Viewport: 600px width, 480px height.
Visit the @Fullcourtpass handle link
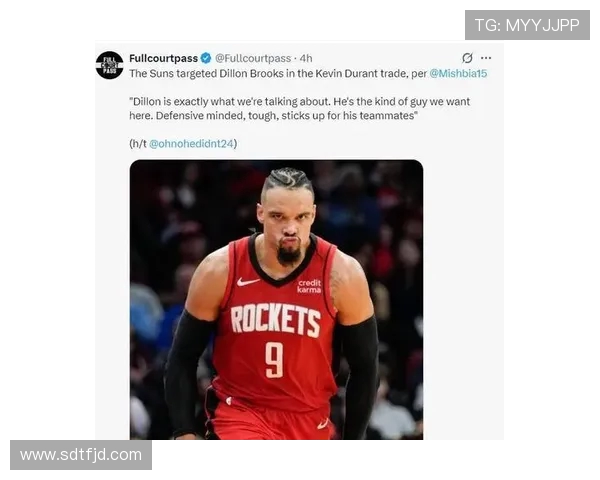click(253, 58)
